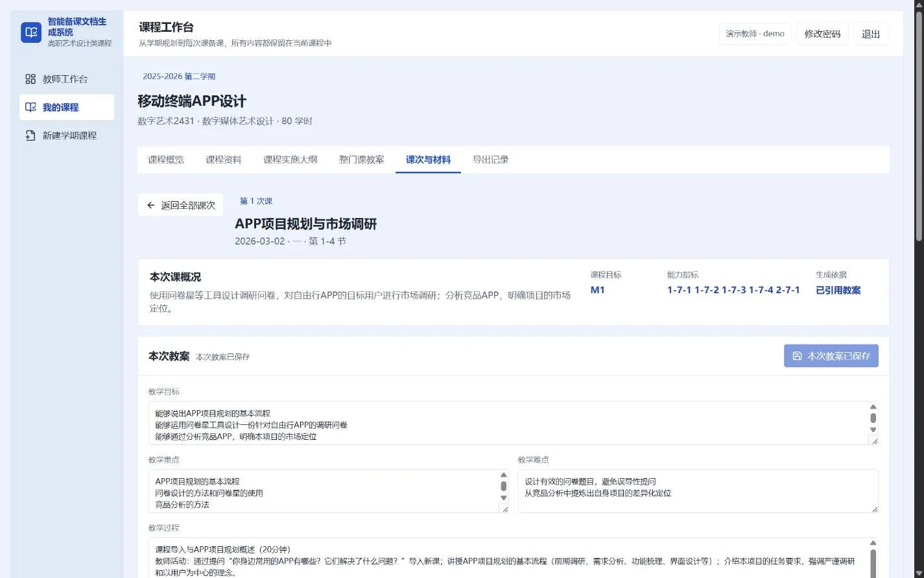The image size is (924, 578).
Task: Switch to the 课程资料 tab
Action: coord(224,160)
